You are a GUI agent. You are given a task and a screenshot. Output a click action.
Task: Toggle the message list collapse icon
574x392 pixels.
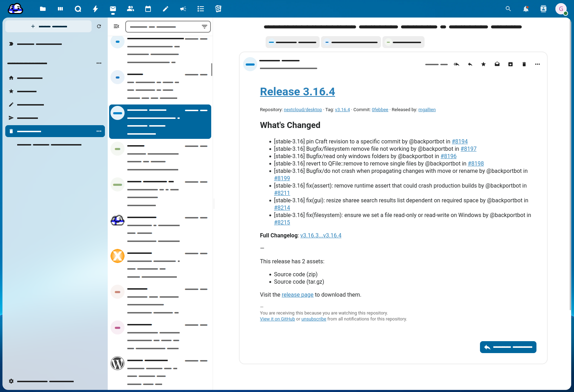pyautogui.click(x=116, y=26)
